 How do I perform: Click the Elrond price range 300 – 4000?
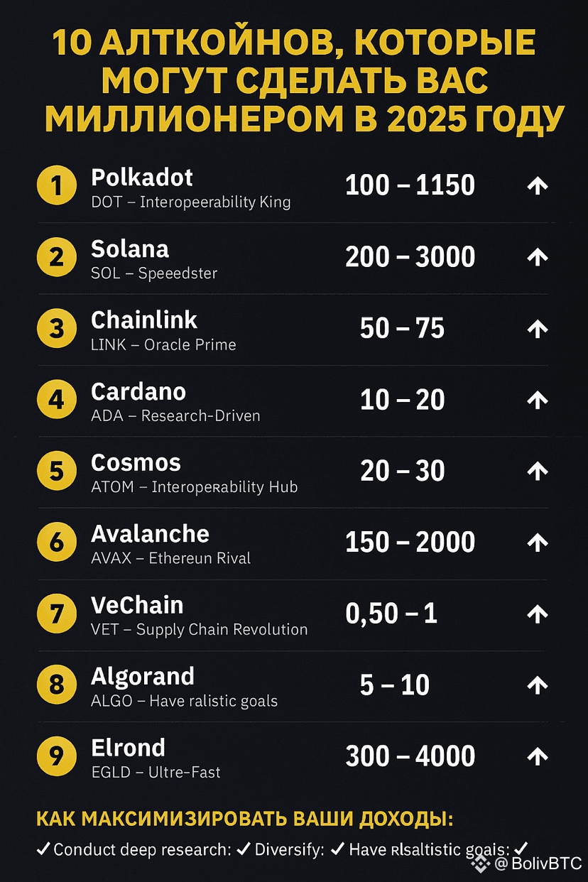tap(410, 756)
